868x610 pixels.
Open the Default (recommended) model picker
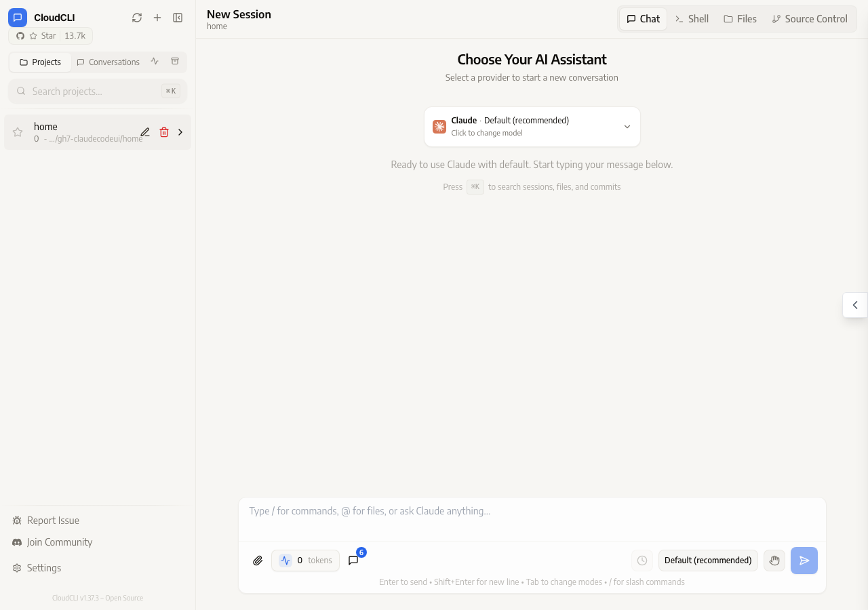708,561
